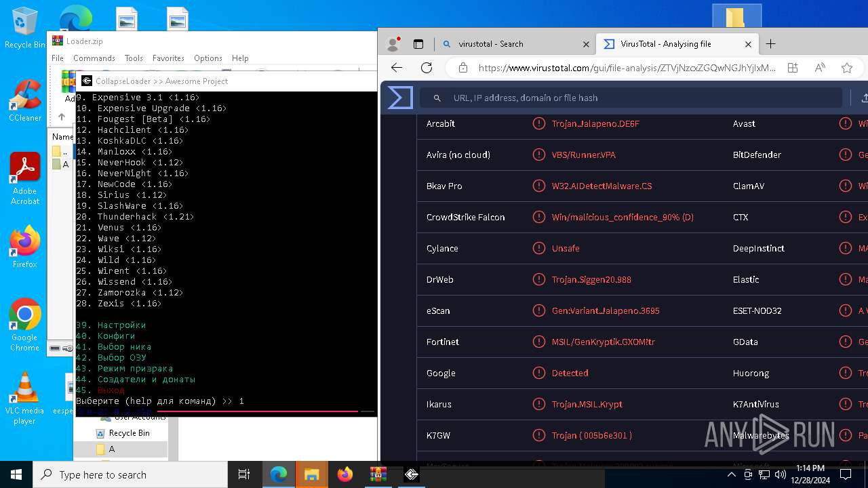Switch to File Explorer on taskbar
868x488 pixels.
coord(311,474)
